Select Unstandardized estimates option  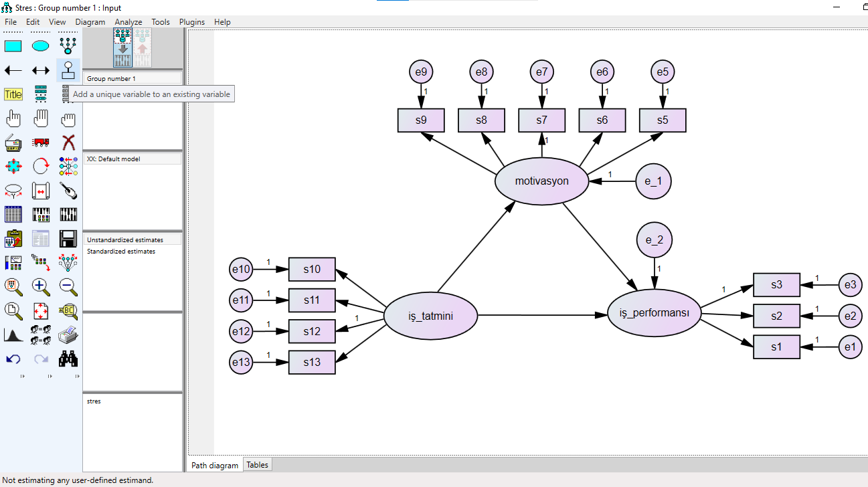point(125,239)
